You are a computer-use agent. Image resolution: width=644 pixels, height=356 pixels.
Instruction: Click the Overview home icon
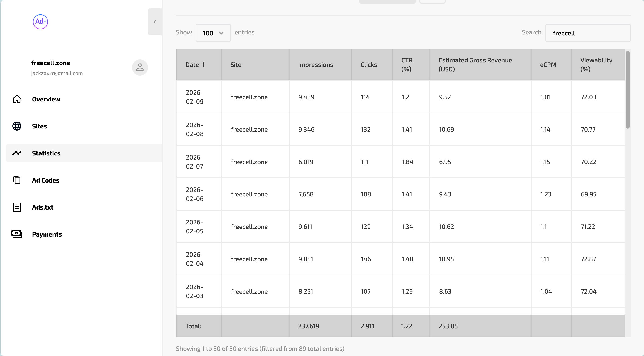click(x=17, y=99)
